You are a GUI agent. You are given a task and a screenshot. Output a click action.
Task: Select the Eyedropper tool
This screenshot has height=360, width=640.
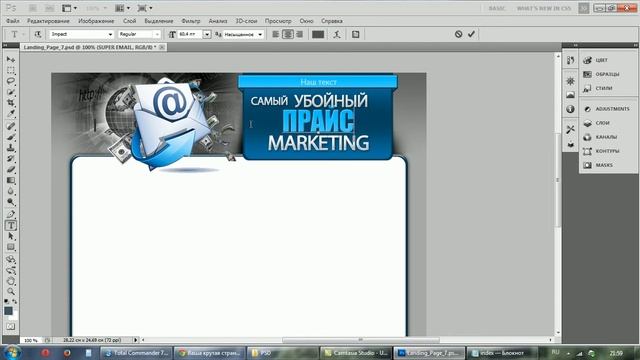tap(11, 113)
